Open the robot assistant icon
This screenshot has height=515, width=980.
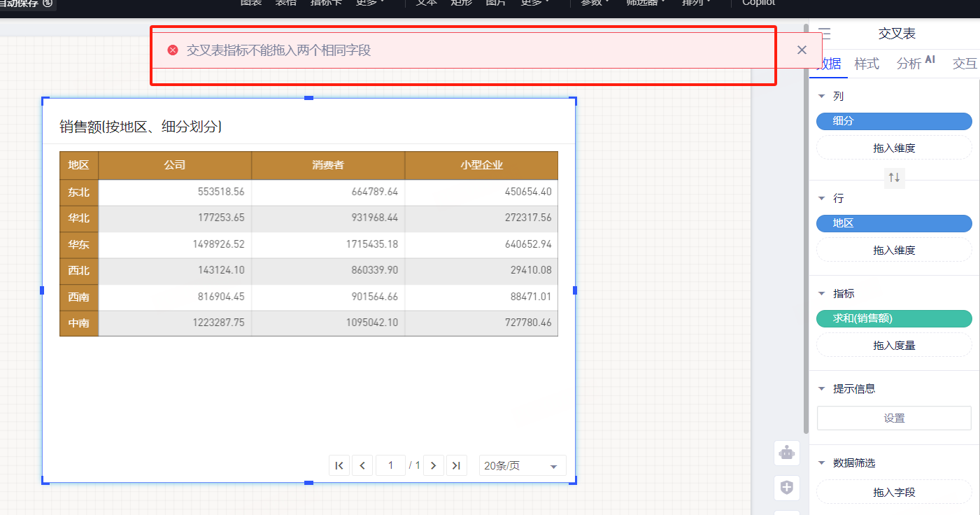787,453
